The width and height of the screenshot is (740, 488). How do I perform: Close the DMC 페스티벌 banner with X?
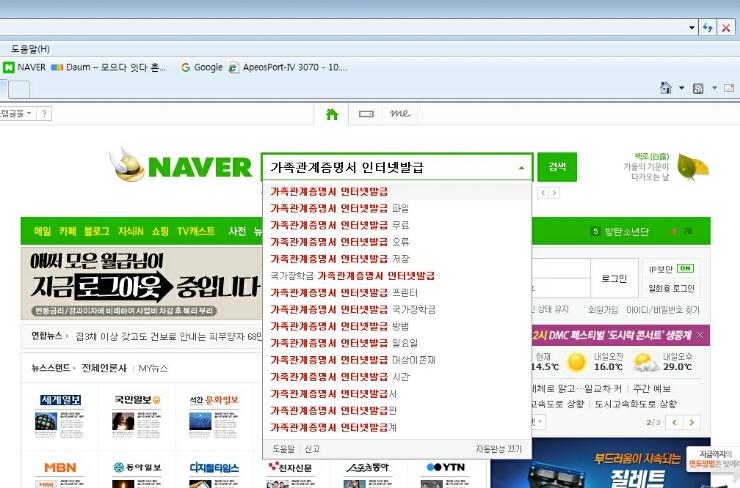(700, 335)
